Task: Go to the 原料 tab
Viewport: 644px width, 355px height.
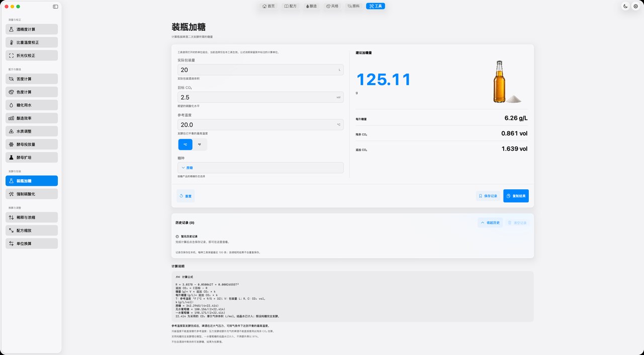Action: [354, 6]
